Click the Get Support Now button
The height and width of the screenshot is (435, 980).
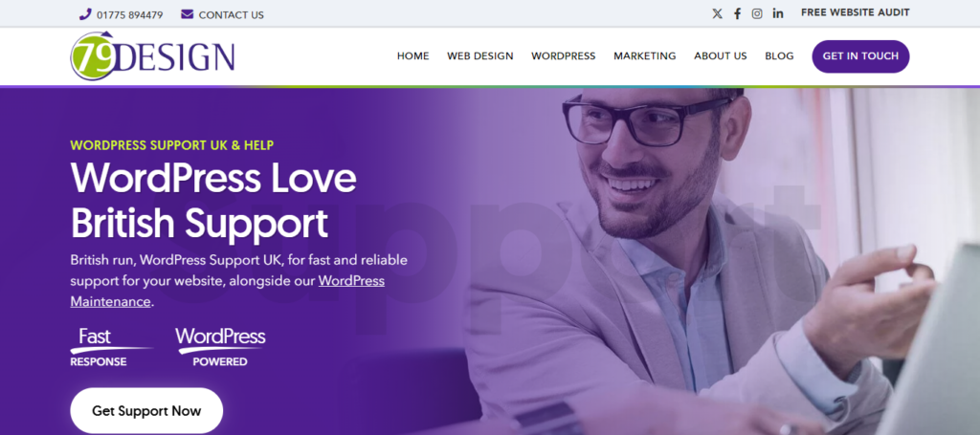(x=146, y=411)
